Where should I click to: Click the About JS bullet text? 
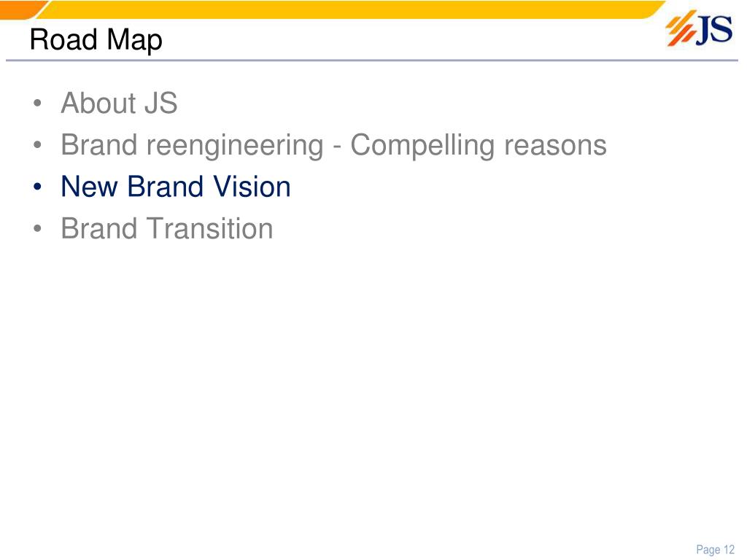tap(119, 103)
